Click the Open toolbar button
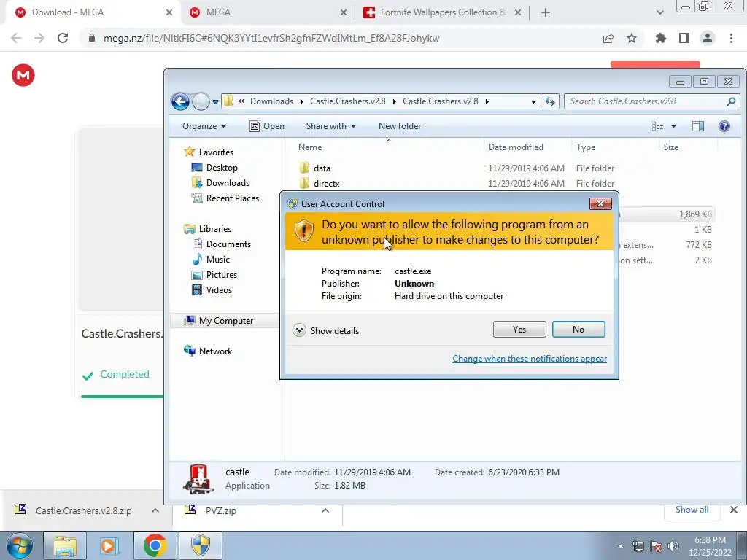 pos(267,126)
